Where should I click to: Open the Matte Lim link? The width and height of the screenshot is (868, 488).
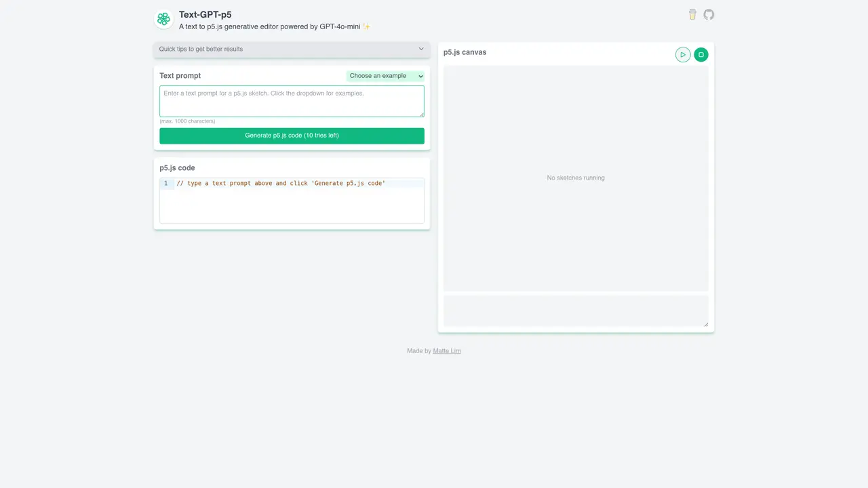click(x=447, y=351)
